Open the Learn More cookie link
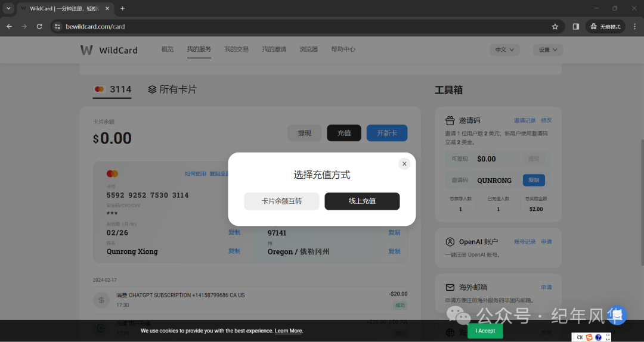Screen dimensions: 644x342 (x=289, y=331)
